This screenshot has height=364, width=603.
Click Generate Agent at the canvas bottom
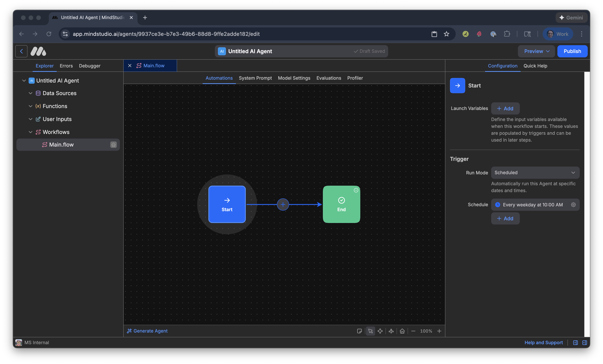click(147, 331)
